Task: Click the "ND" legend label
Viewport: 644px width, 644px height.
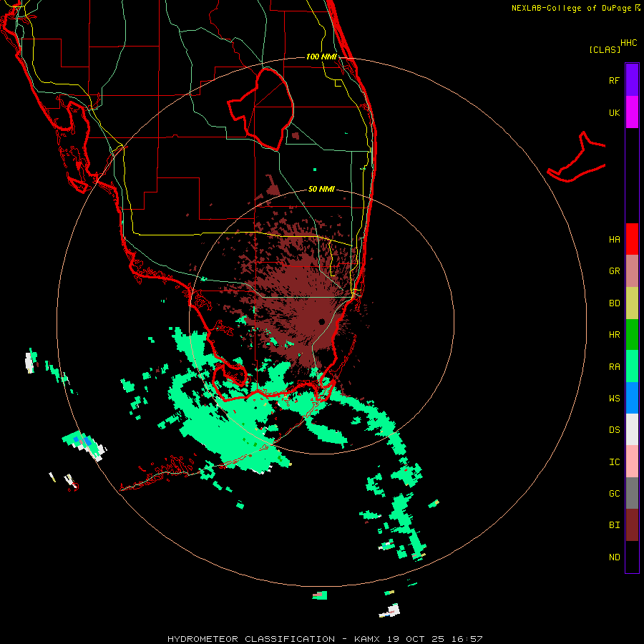Action: [x=614, y=557]
